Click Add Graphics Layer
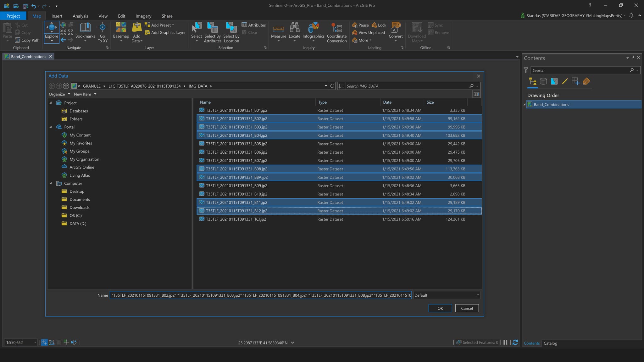Viewport: 644px width, 362px height. click(165, 33)
